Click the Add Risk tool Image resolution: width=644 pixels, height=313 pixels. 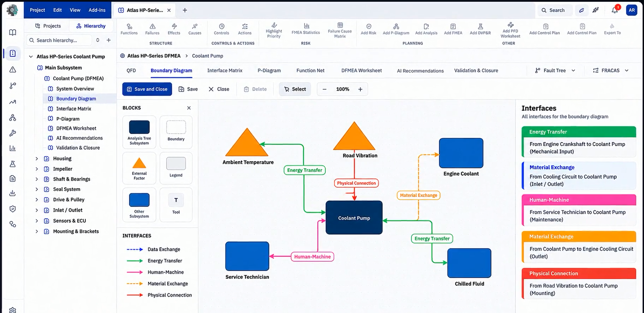[369, 29]
